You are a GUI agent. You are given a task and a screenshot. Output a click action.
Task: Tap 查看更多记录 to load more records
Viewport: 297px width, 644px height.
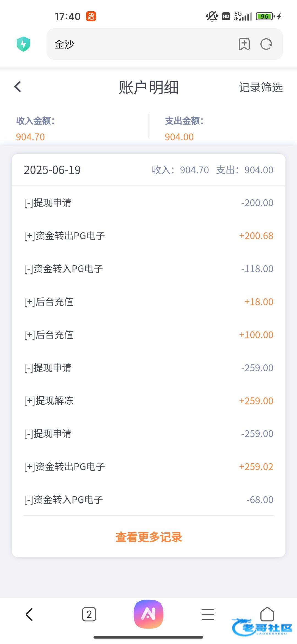(x=148, y=537)
